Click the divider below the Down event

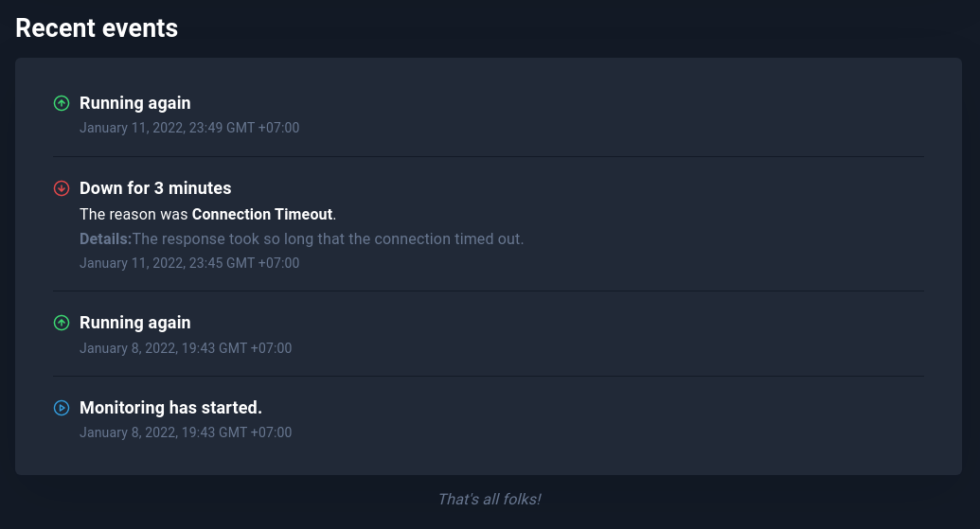(x=489, y=291)
